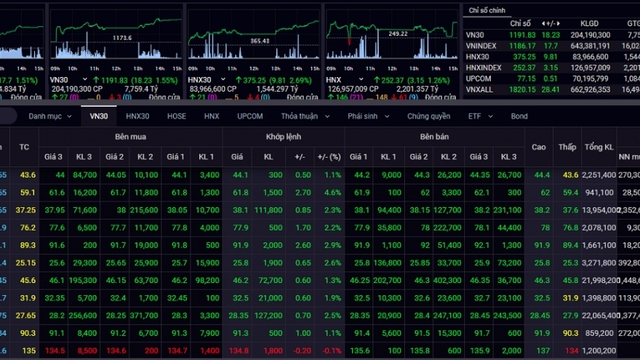Click the Khớp lệnh Giá column header
Viewport: 640px width, 360px height.
pos(237,157)
